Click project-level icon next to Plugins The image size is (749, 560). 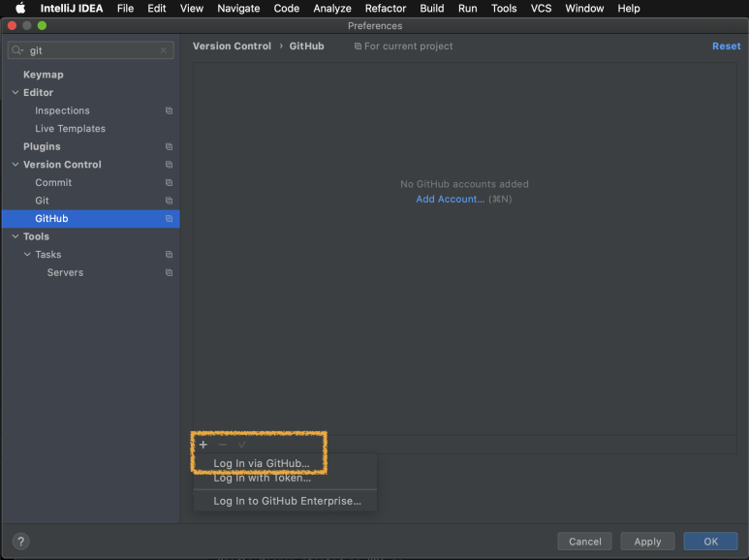(170, 146)
